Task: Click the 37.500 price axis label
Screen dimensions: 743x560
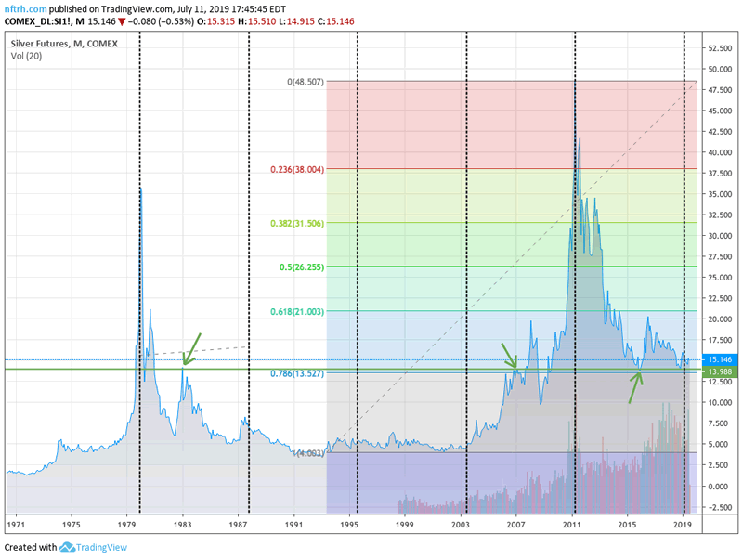Action: coord(720,173)
